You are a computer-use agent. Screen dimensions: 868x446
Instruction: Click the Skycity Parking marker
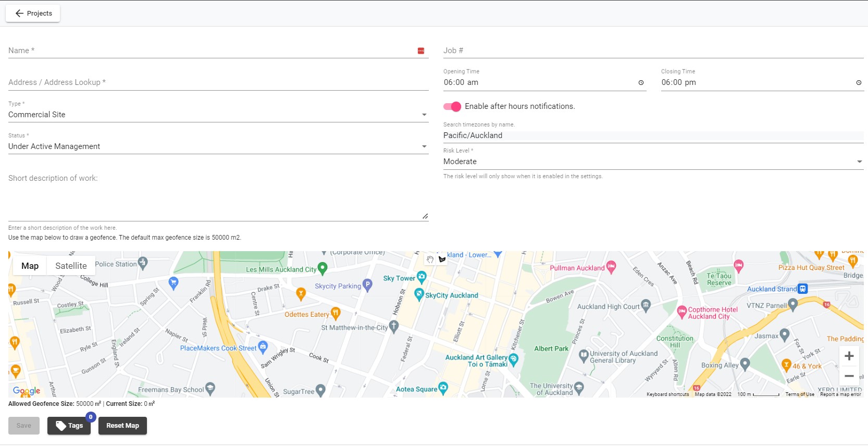[x=367, y=285]
